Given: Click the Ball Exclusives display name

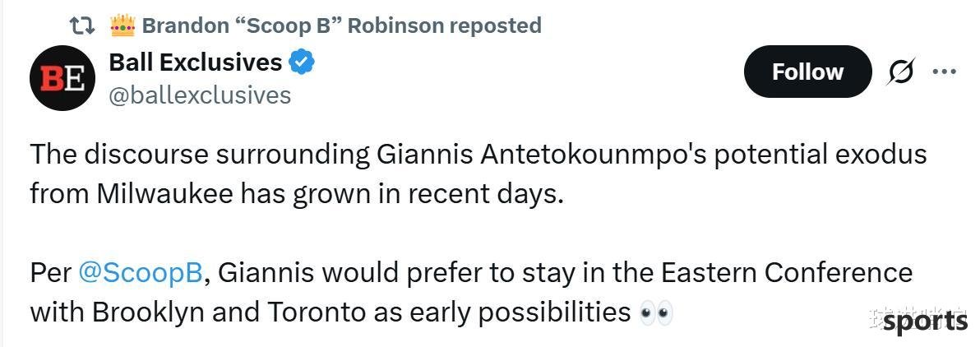Looking at the screenshot, I should (x=196, y=62).
